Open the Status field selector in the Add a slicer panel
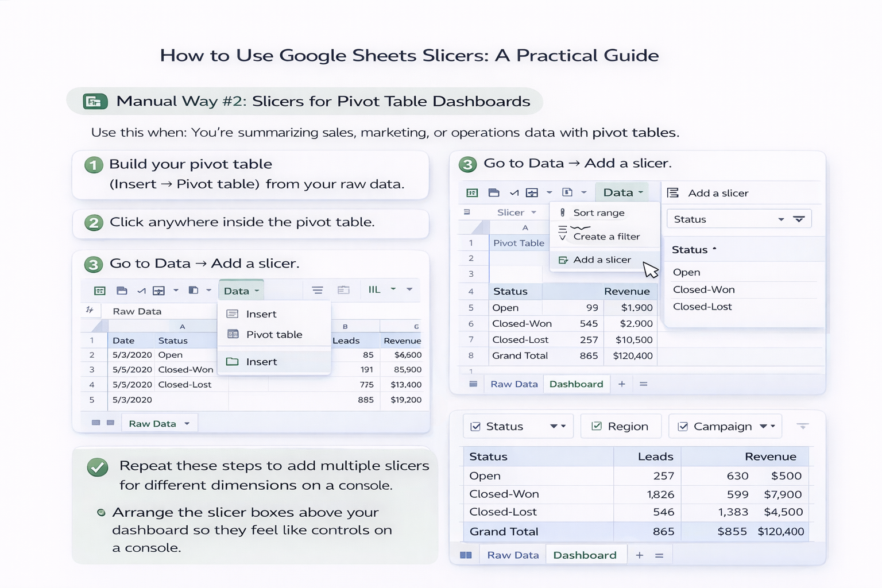Image resolution: width=882 pixels, height=588 pixels. tap(738, 219)
